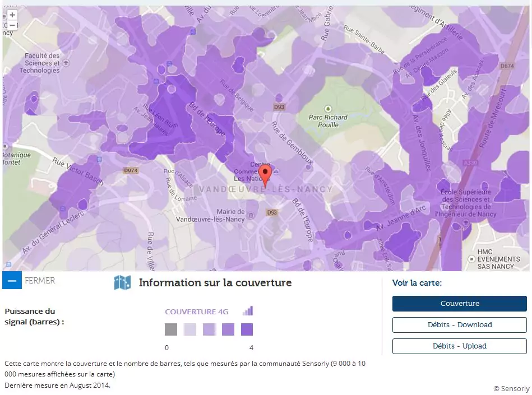Click the COUVERTURE 4G legend title
This screenshot has height=395, width=532.
click(x=197, y=312)
